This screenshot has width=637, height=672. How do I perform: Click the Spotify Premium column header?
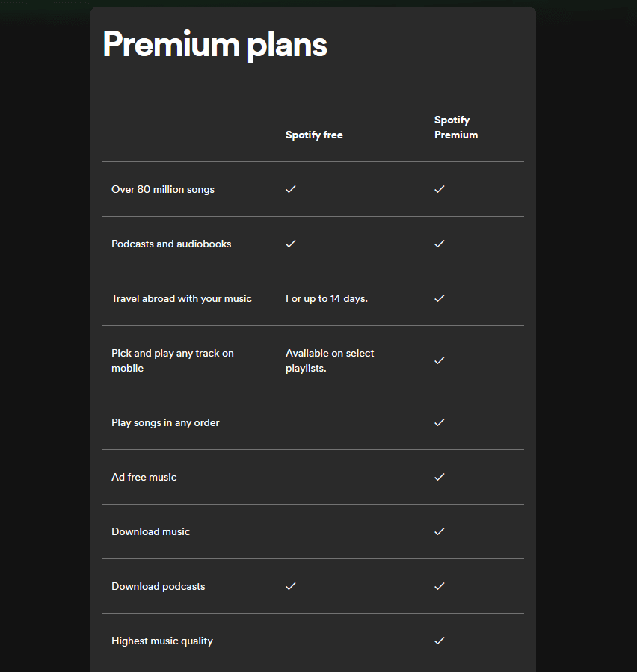pyautogui.click(x=455, y=128)
